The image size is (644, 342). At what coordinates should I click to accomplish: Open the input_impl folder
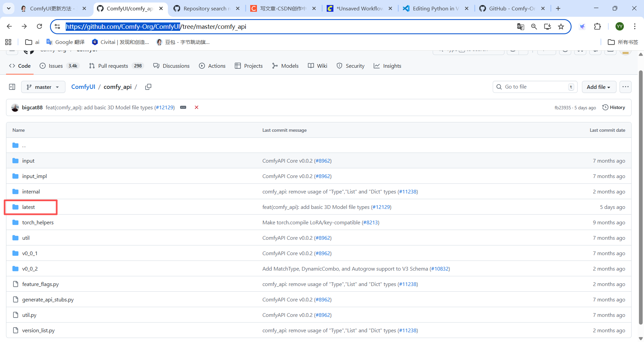[35, 176]
